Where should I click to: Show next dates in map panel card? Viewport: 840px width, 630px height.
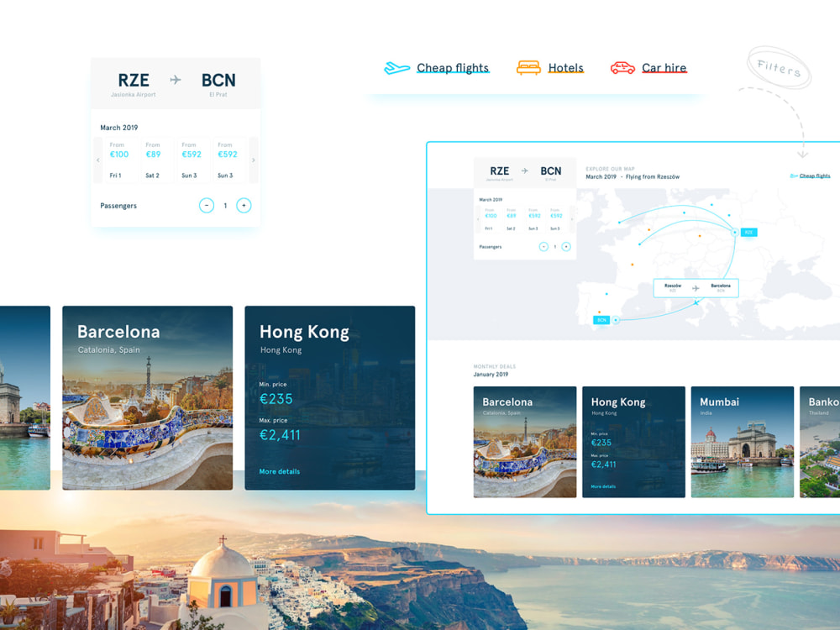click(x=571, y=219)
